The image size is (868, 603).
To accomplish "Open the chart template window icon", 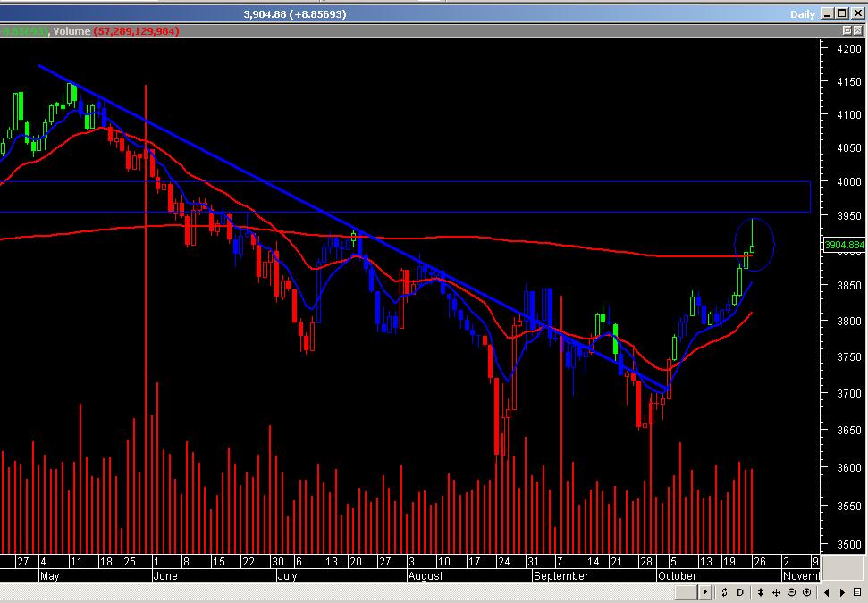I will tap(857, 592).
